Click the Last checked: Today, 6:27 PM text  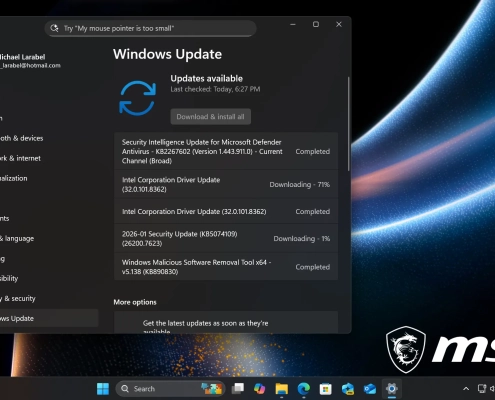click(x=215, y=89)
